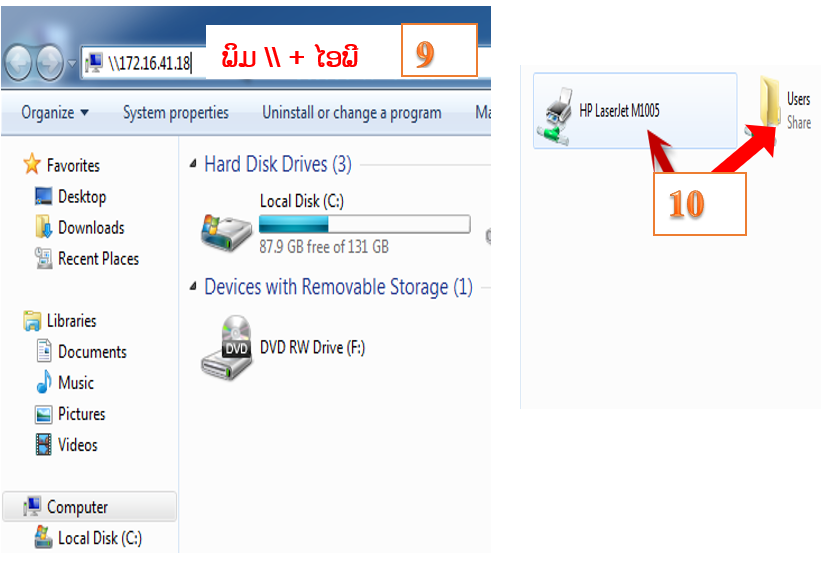Open Desktop in the Favorites list
Screen dimensions: 821x564
[81, 197]
